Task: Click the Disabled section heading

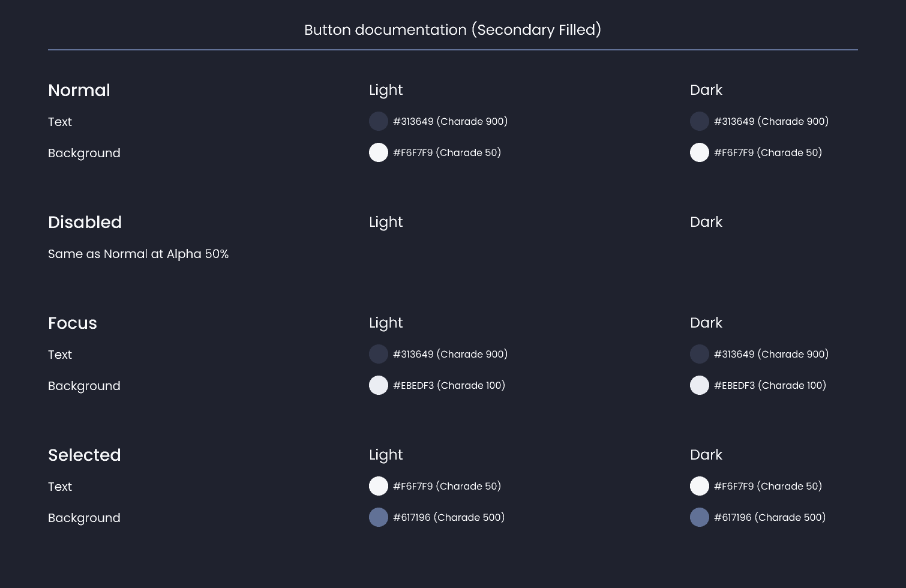Action: [x=85, y=223]
